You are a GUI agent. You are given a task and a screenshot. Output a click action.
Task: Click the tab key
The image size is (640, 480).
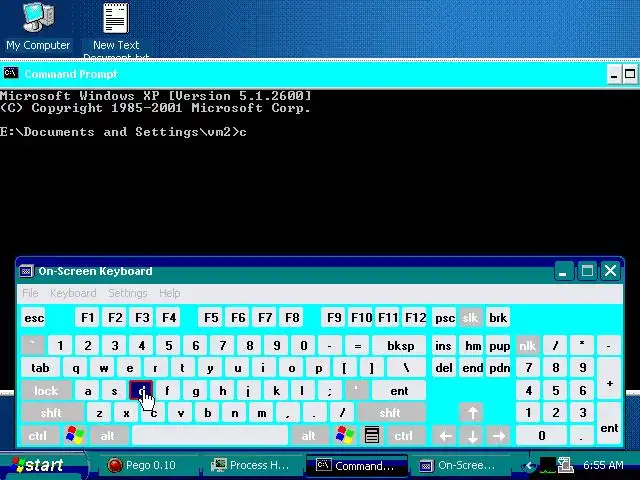[x=40, y=368]
